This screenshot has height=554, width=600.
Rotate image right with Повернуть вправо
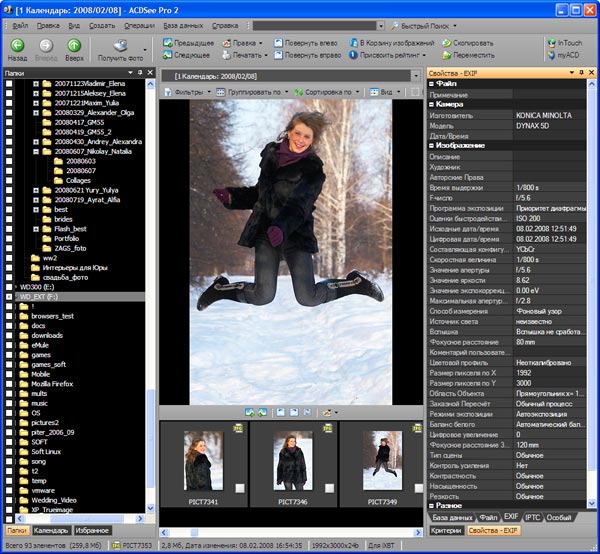point(304,56)
